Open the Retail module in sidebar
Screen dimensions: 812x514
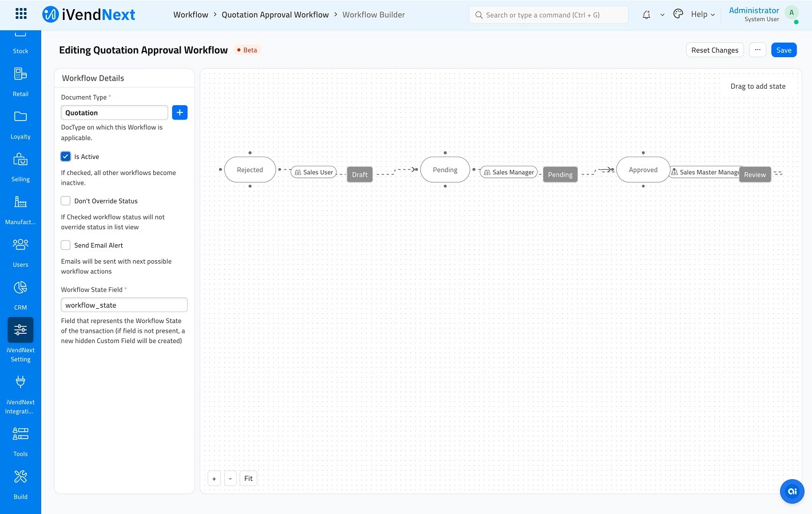click(21, 82)
